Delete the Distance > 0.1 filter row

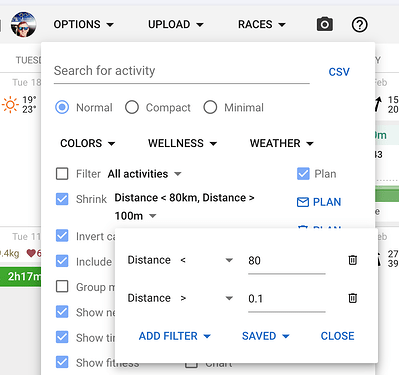click(x=353, y=298)
